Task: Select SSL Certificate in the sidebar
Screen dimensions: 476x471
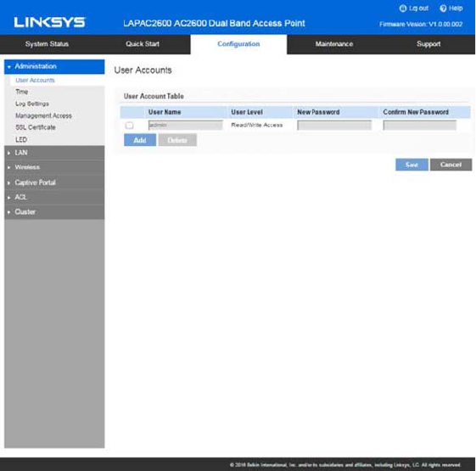Action: (x=36, y=127)
